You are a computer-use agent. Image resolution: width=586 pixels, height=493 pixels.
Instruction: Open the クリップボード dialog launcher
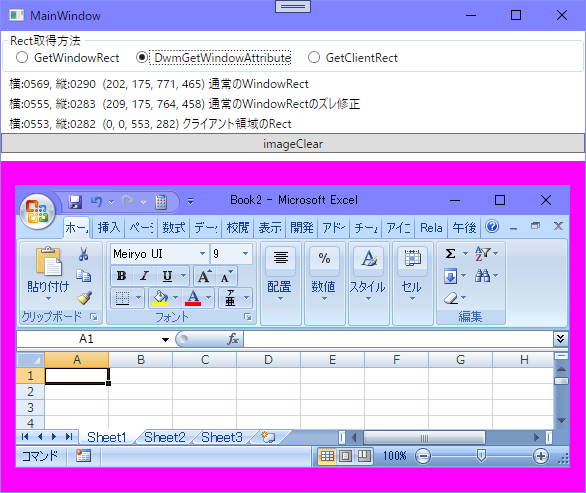[x=93, y=317]
